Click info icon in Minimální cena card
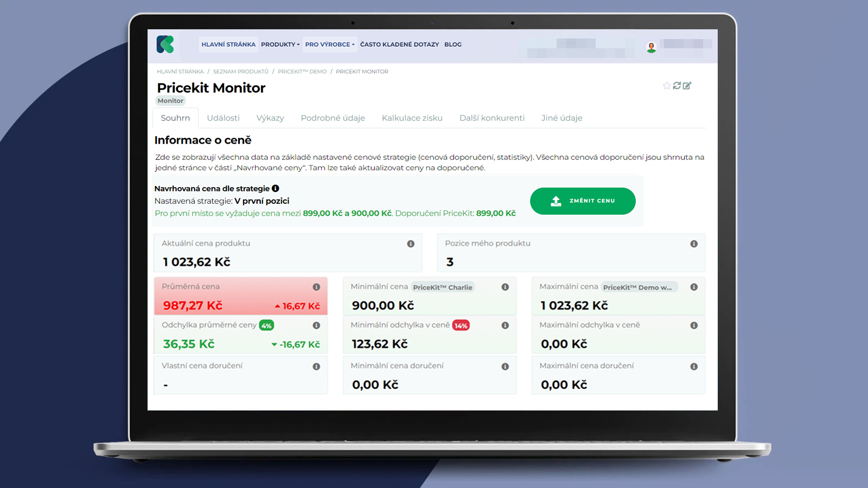This screenshot has width=868, height=488. [505, 287]
